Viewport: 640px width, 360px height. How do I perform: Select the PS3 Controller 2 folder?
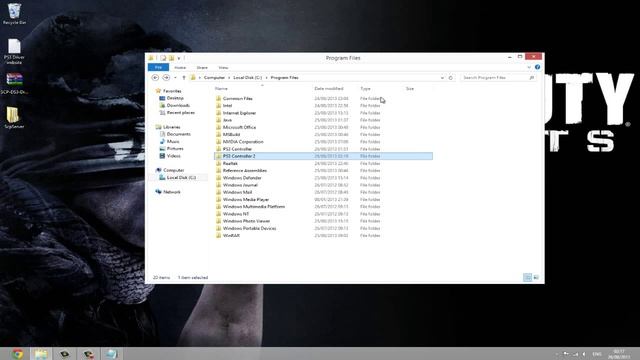tap(323, 156)
